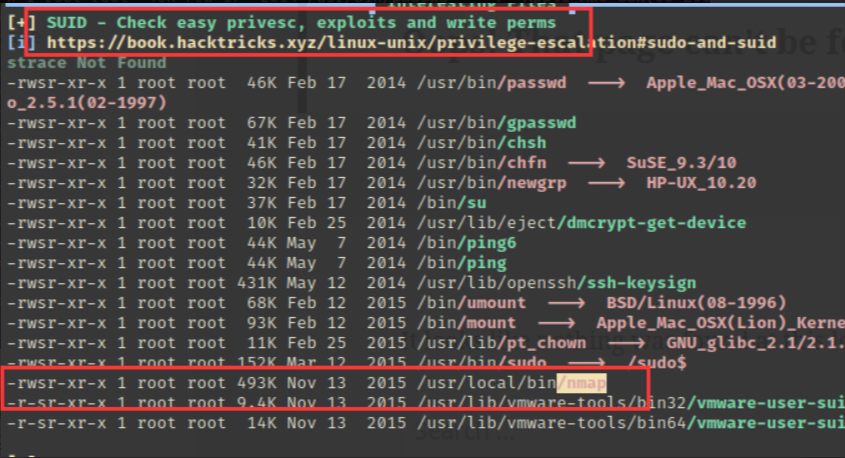Select the /usr/bin/passwd file path

(x=491, y=83)
